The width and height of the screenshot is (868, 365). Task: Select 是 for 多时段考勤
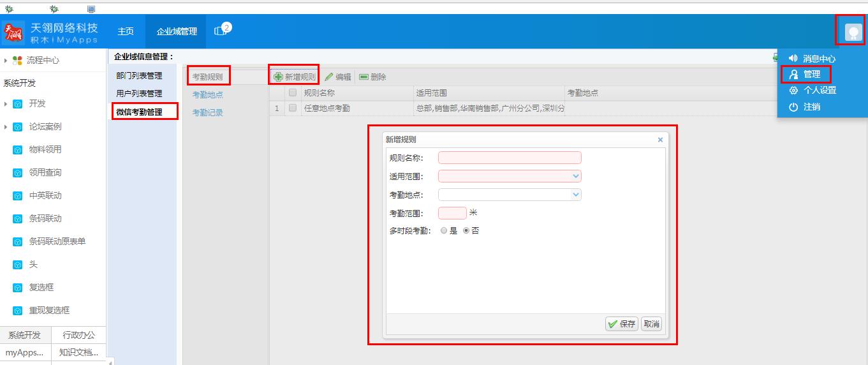(444, 231)
